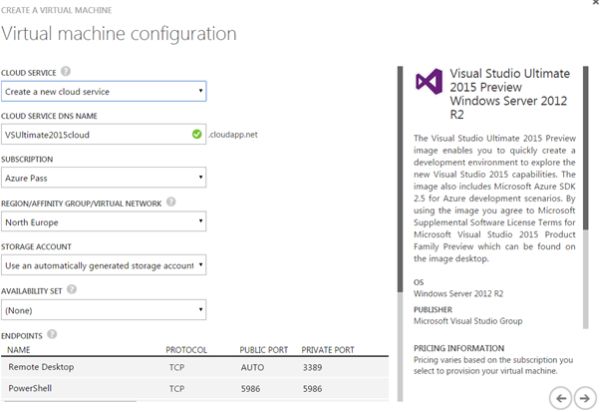Open the region dropdown showing North Europe
The height and width of the screenshot is (412, 600).
pos(104,221)
